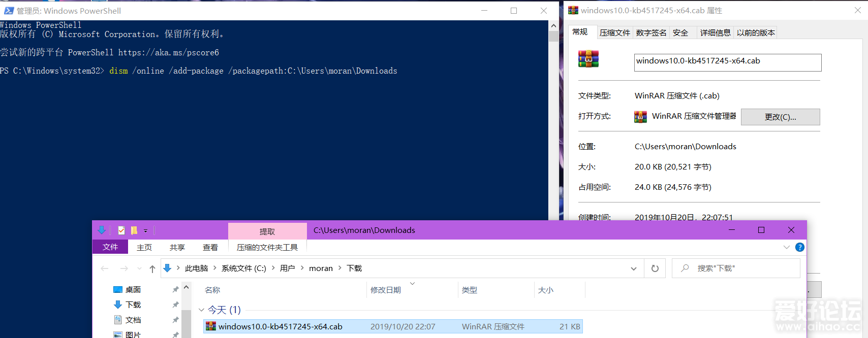
Task: Open the recent locations dropdown
Action: coord(139,268)
